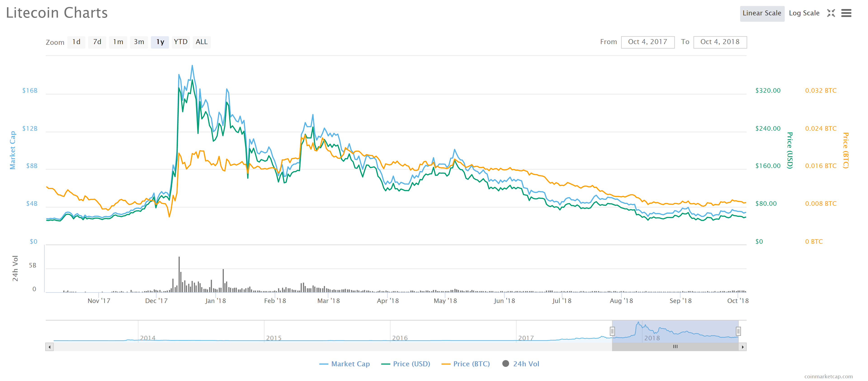Screen dimensions: 868x381
Task: Click the 5B volume axis label
Action: coord(33,265)
